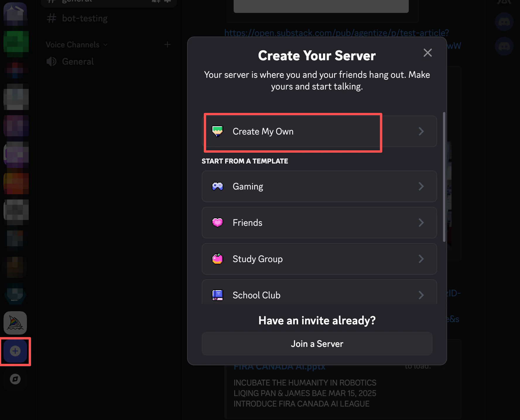Click the Create Your Server title
Image resolution: width=520 pixels, height=420 pixels.
click(317, 56)
